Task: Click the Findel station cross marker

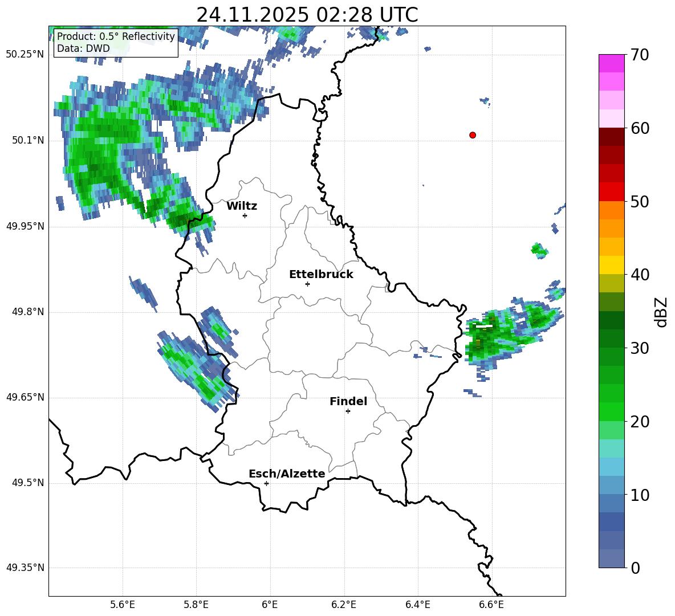Action: pyautogui.click(x=348, y=411)
